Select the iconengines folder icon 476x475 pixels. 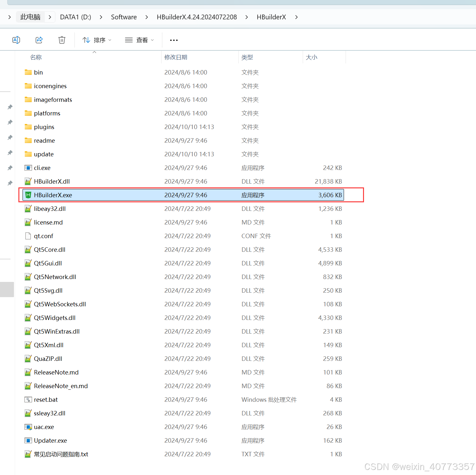click(x=28, y=86)
